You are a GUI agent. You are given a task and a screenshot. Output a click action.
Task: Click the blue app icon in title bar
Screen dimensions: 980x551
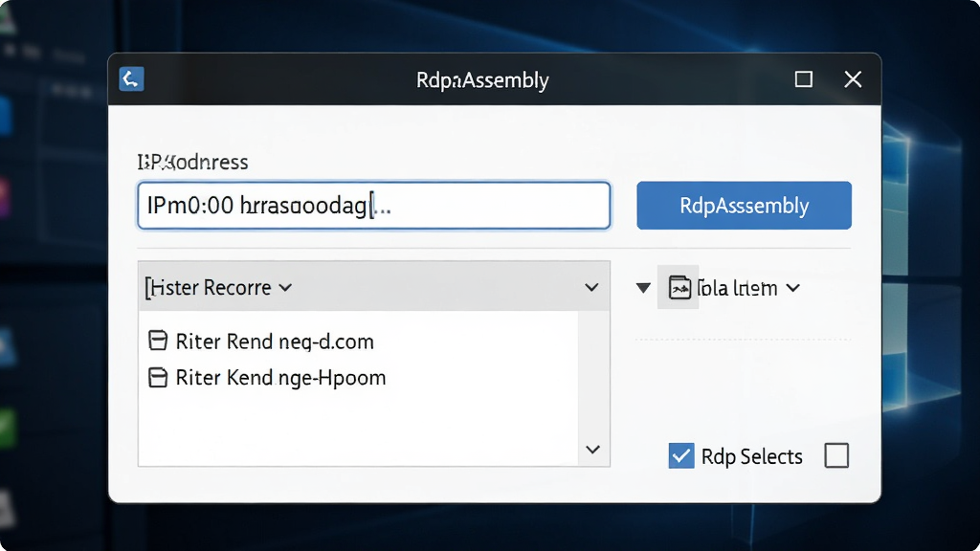[131, 79]
